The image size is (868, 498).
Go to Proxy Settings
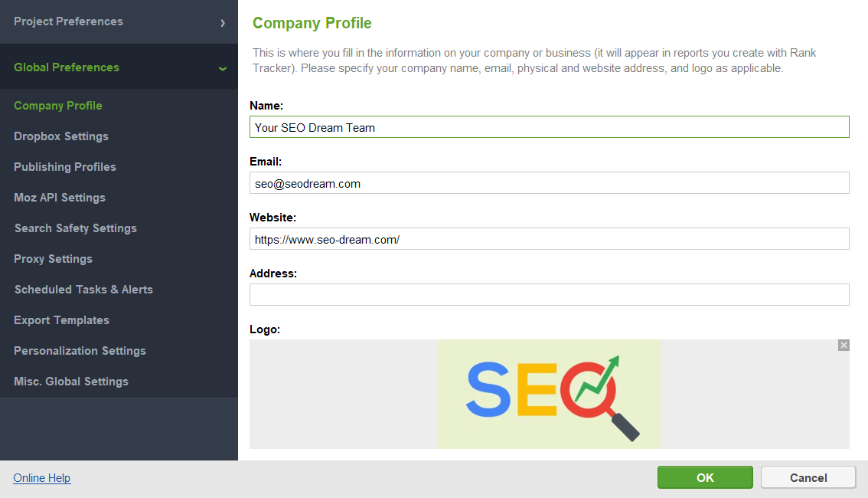pos(53,258)
